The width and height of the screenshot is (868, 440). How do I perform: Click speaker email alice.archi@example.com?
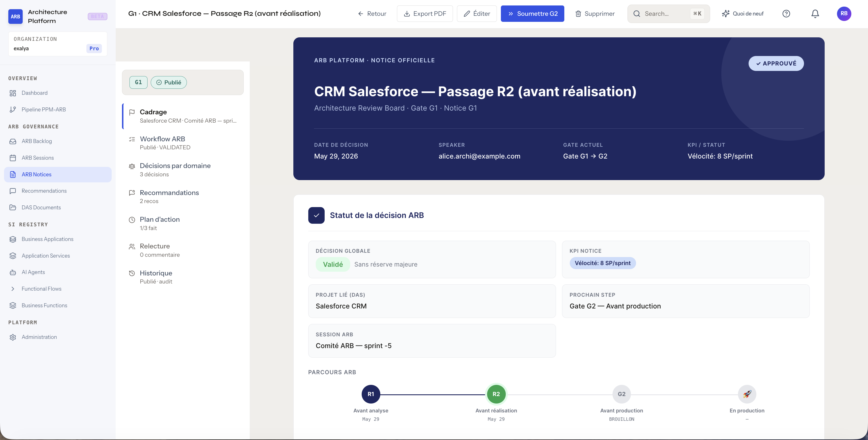pyautogui.click(x=479, y=156)
